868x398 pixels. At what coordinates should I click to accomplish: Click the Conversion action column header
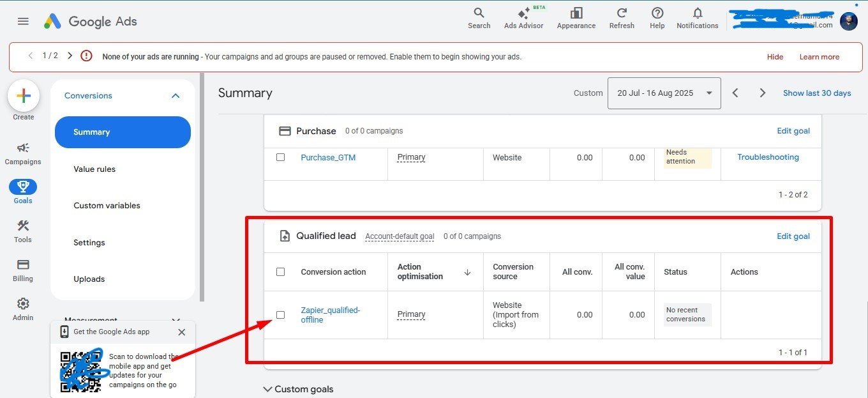pyautogui.click(x=333, y=272)
